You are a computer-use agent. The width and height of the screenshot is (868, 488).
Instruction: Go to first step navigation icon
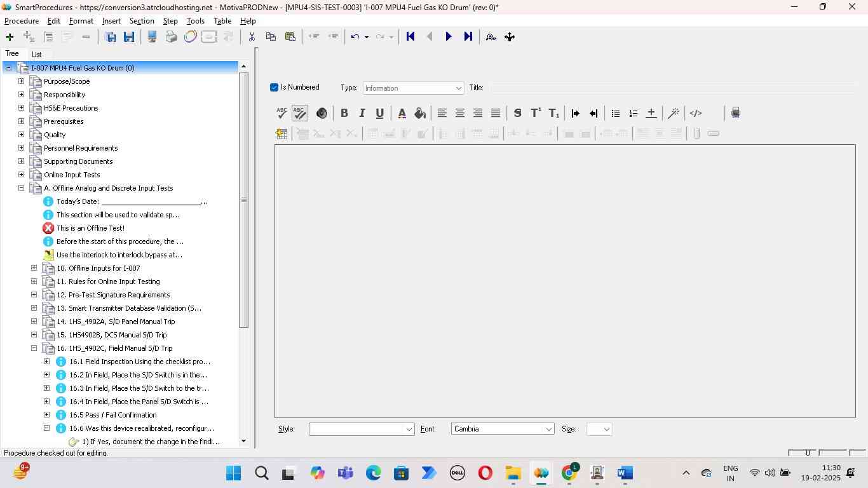click(x=410, y=37)
